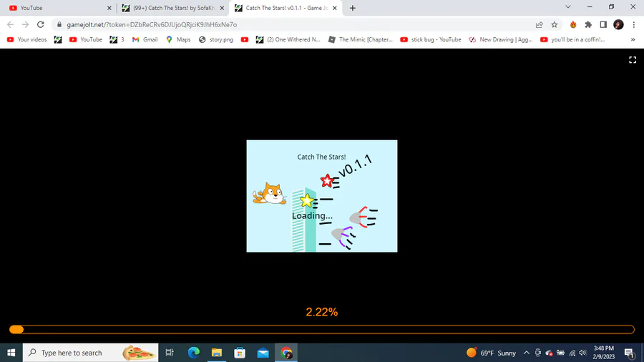Show hidden system tray icons
The width and height of the screenshot is (644, 362).
coord(526,353)
